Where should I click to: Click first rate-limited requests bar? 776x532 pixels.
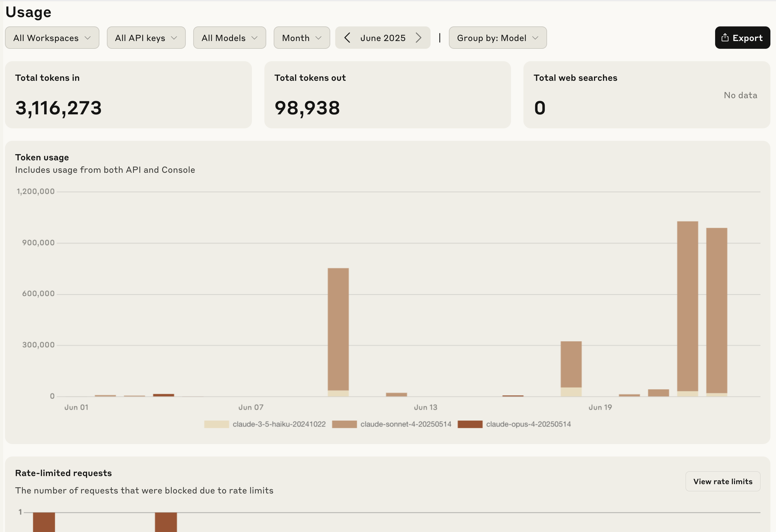pos(44,522)
